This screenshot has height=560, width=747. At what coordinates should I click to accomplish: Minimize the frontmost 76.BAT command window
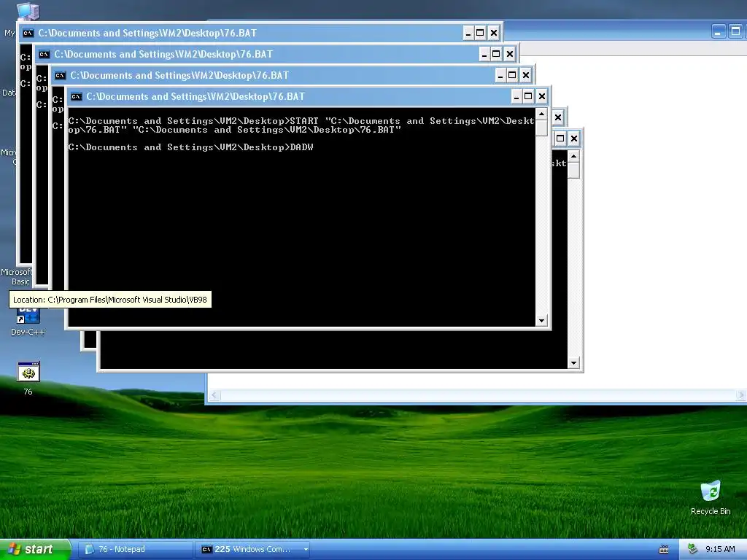516,97
